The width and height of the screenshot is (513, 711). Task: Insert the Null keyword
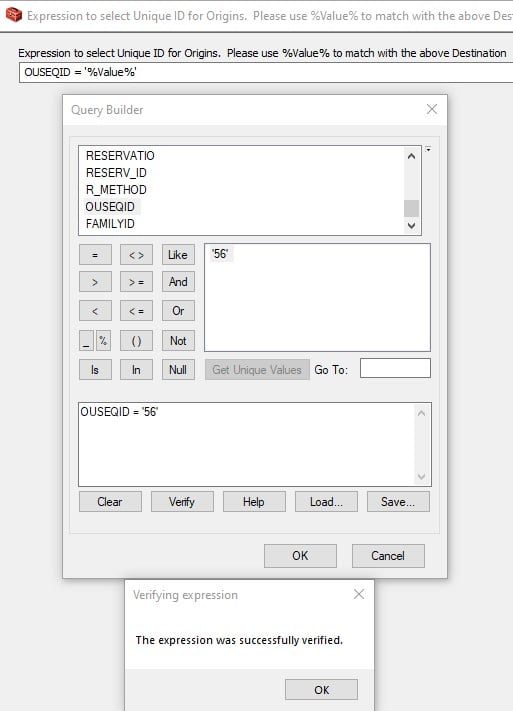[x=178, y=370]
